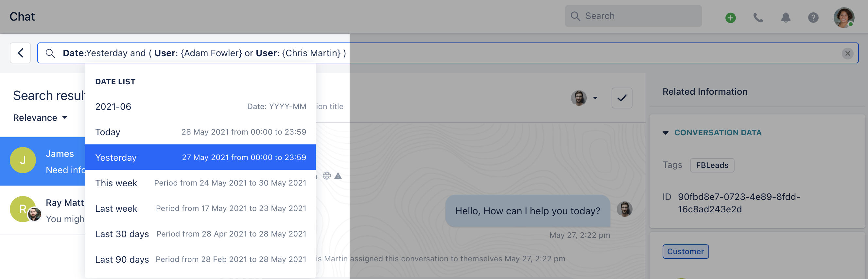
Task: Open the Ray Matt conversation result
Action: 43,210
